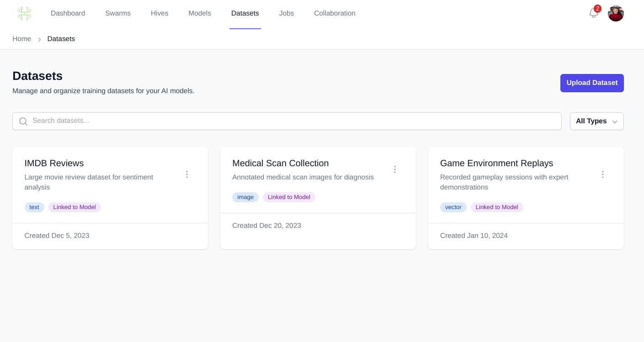Open the notifications bell

click(x=593, y=13)
